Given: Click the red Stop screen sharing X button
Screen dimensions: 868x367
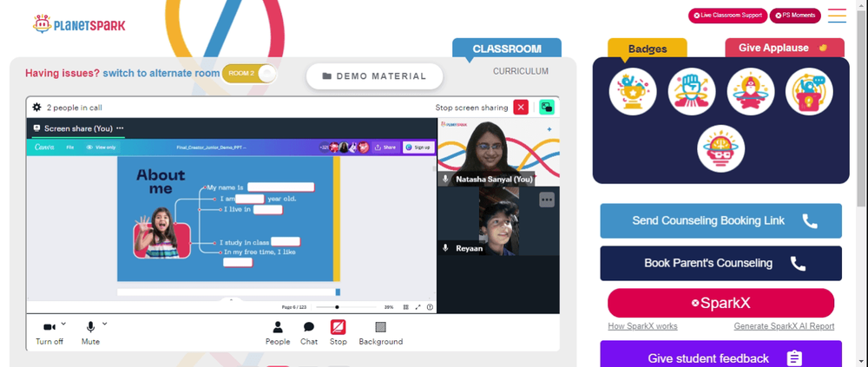Looking at the screenshot, I should point(520,108).
